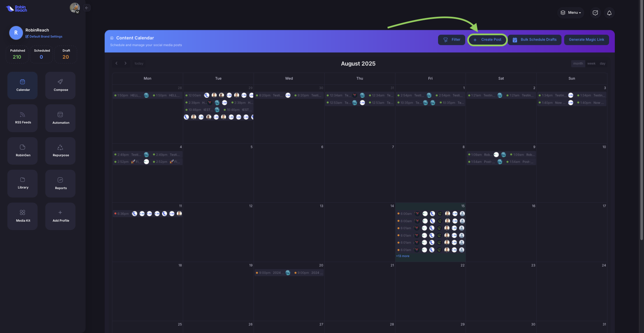Go to next month arrow
The height and width of the screenshot is (333, 644).
(125, 63)
